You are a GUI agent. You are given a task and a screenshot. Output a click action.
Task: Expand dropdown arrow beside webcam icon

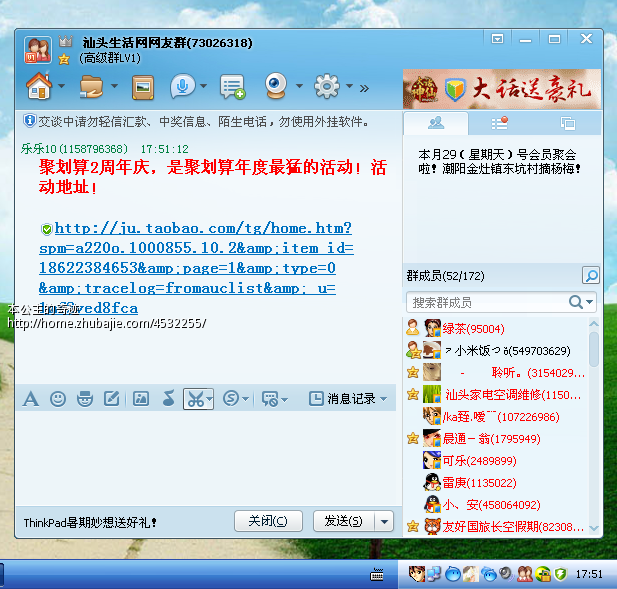click(299, 86)
